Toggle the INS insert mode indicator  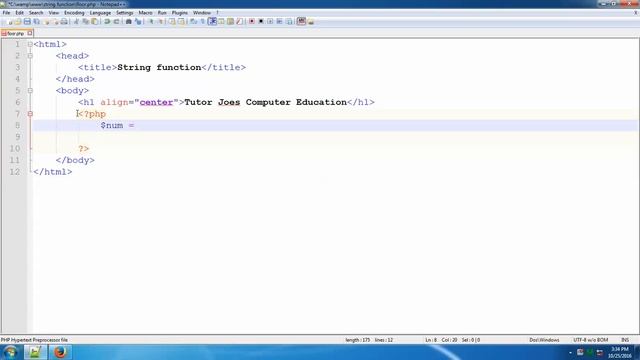pos(625,340)
